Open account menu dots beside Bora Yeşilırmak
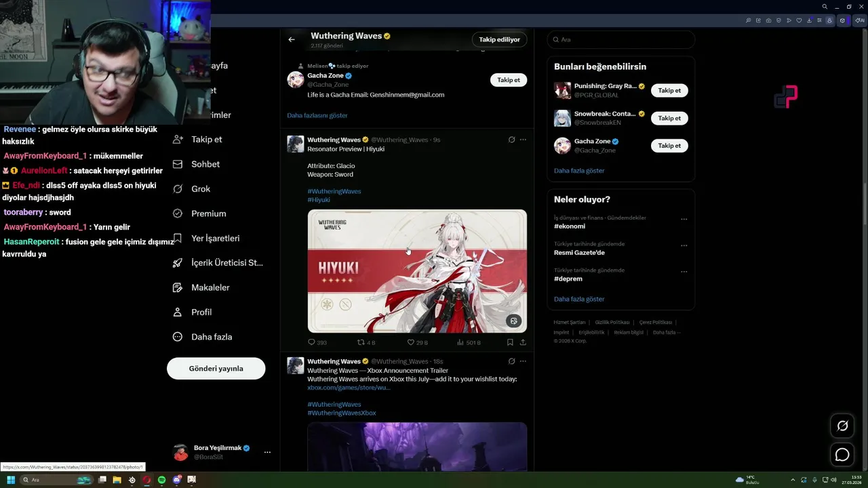This screenshot has height=488, width=868. (267, 452)
